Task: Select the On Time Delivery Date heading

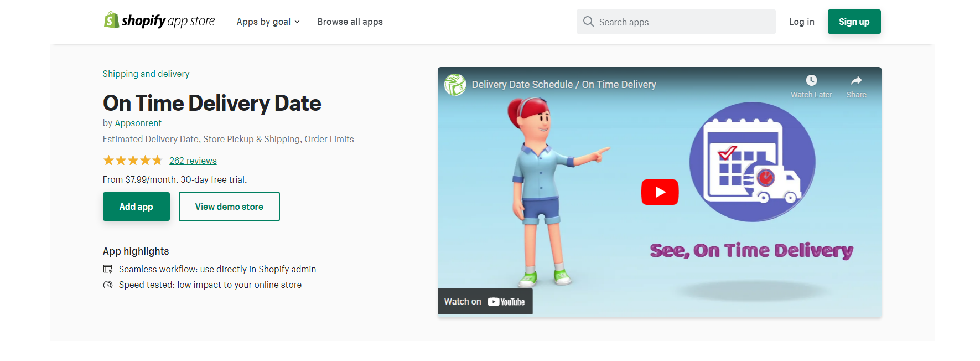Action: click(x=212, y=103)
